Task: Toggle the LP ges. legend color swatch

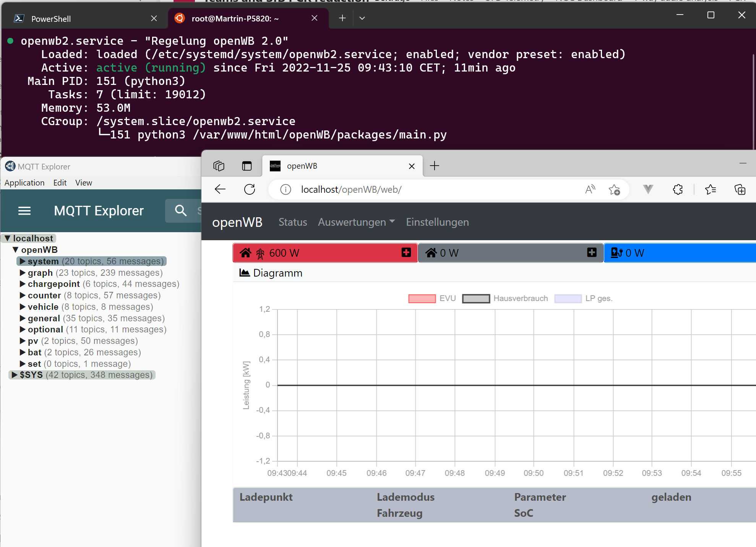Action: 568,298
